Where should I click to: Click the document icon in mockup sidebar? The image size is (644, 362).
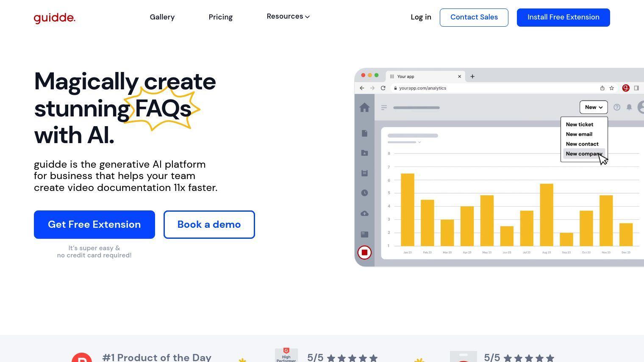pos(364,133)
